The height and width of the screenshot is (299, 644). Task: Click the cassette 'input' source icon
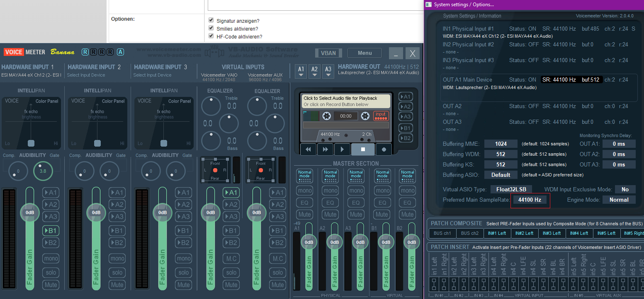[381, 116]
